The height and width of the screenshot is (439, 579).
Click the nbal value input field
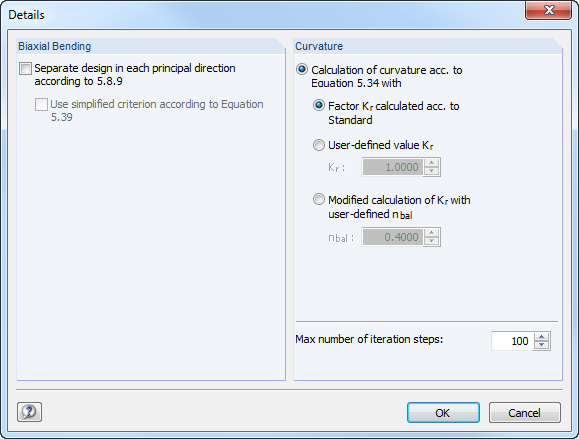(x=393, y=237)
